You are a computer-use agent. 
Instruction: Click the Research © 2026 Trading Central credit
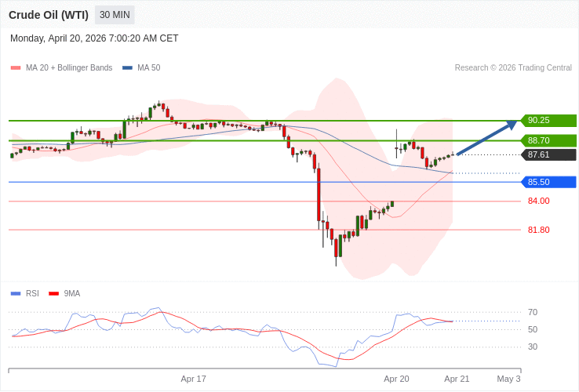click(513, 68)
